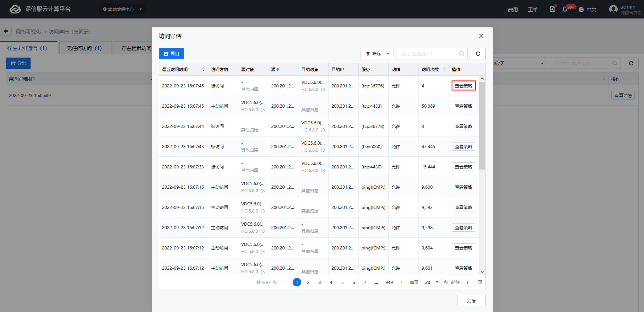Click the dialog table vertical scrollbar thumb
The image size is (644, 312).
(482, 125)
